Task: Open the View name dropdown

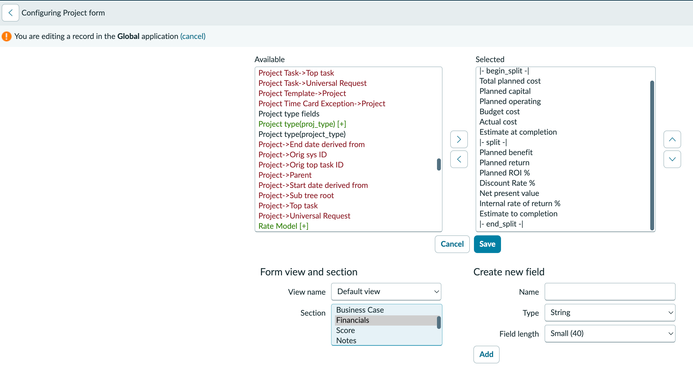Action: tap(386, 291)
